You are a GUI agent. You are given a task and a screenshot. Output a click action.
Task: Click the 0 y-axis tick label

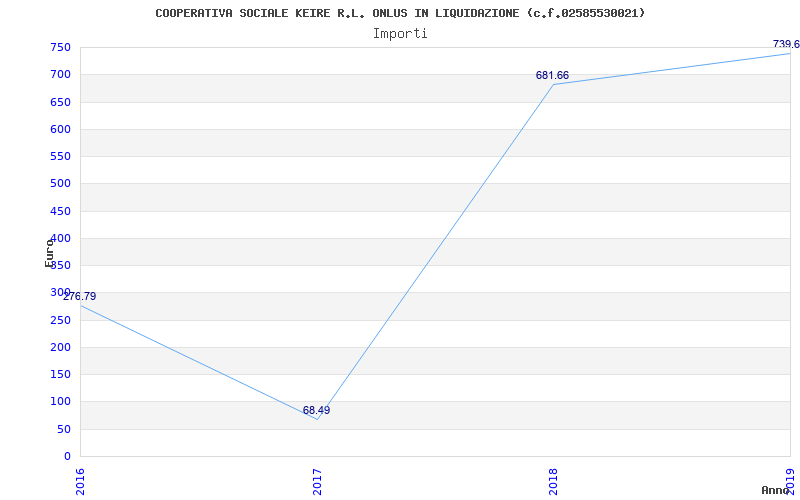pyautogui.click(x=67, y=456)
